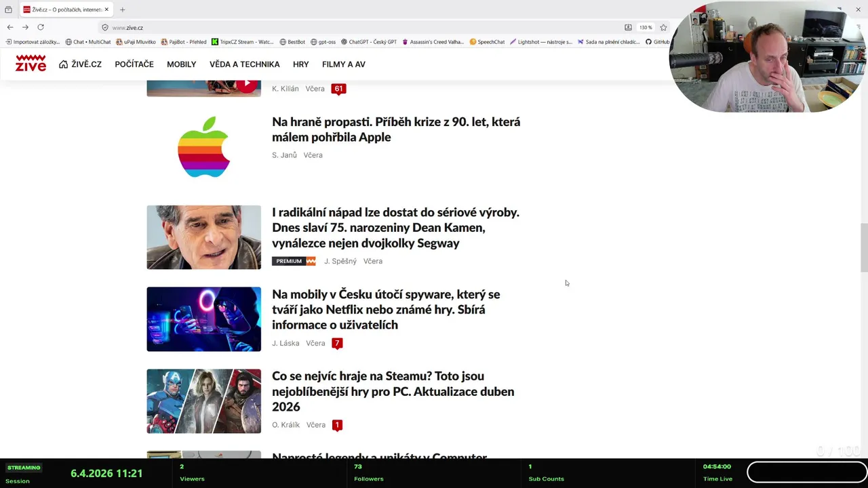The width and height of the screenshot is (868, 488).
Task: Click the red play button on top thumbnail
Action: click(x=248, y=84)
